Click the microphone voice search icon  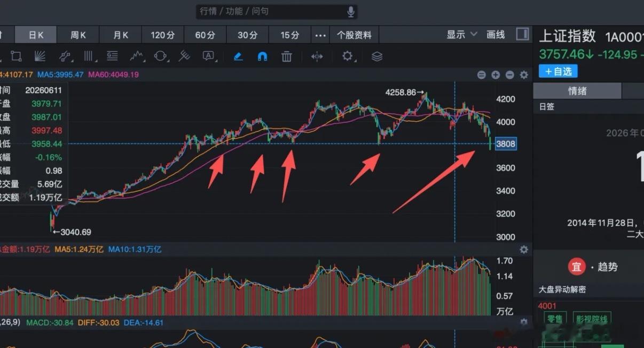(x=351, y=11)
